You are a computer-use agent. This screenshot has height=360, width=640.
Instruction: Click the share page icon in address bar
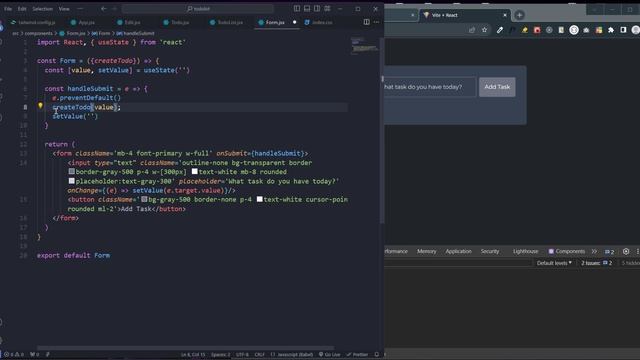pyautogui.click(x=472, y=30)
